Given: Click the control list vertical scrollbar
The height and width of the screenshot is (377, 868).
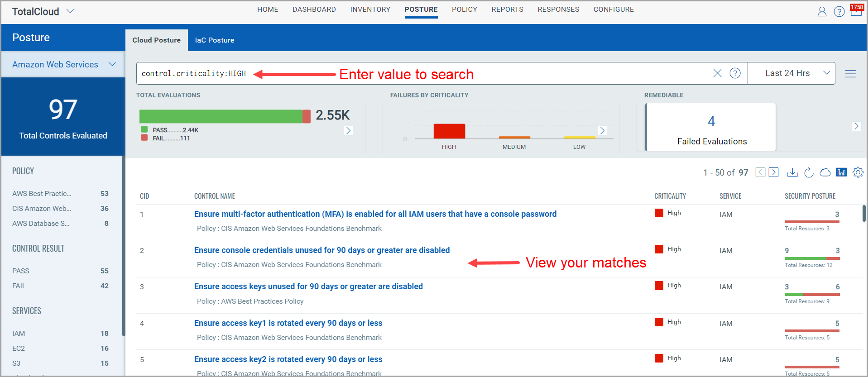Looking at the screenshot, I should click(x=864, y=214).
